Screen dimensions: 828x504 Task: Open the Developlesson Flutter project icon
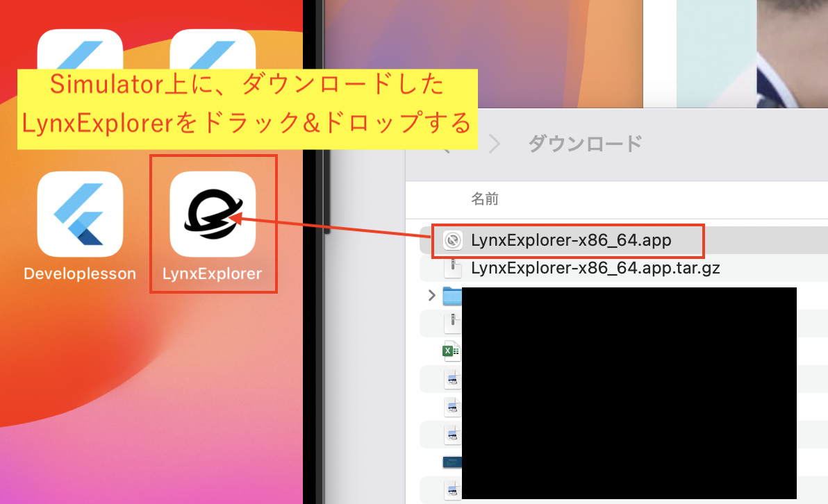tap(79, 213)
